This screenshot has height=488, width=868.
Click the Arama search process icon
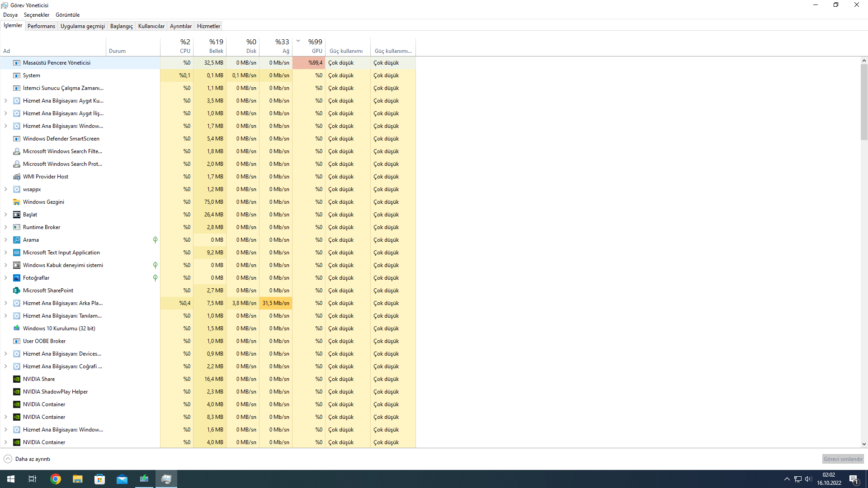click(17, 240)
